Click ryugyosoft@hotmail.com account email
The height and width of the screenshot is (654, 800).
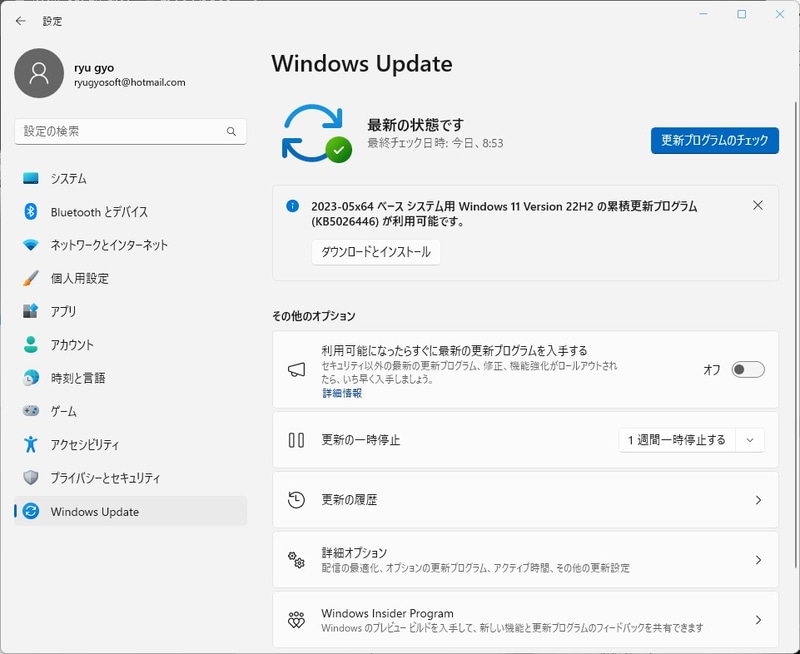[130, 82]
